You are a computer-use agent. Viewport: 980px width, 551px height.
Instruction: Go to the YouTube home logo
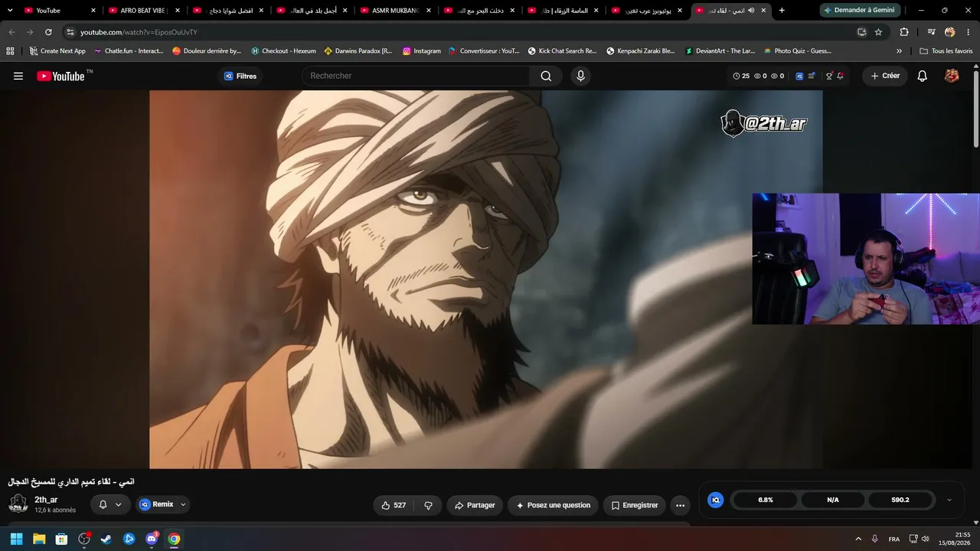coord(60,76)
